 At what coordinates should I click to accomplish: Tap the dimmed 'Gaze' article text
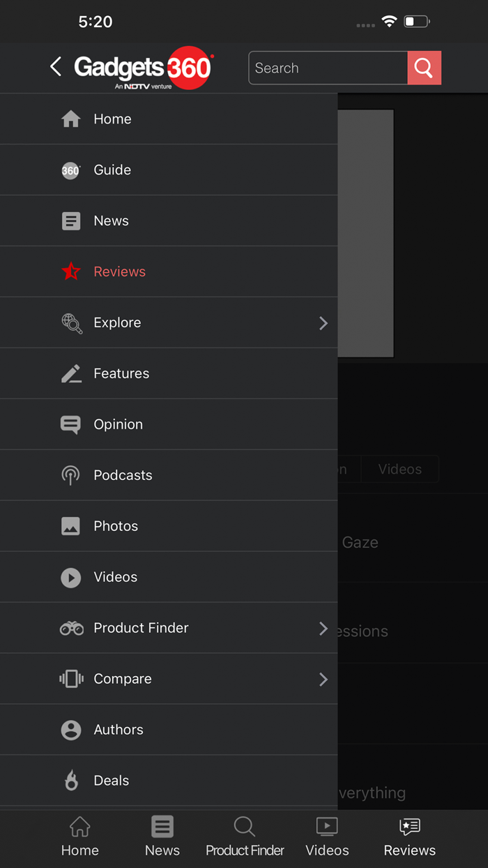pos(360,543)
